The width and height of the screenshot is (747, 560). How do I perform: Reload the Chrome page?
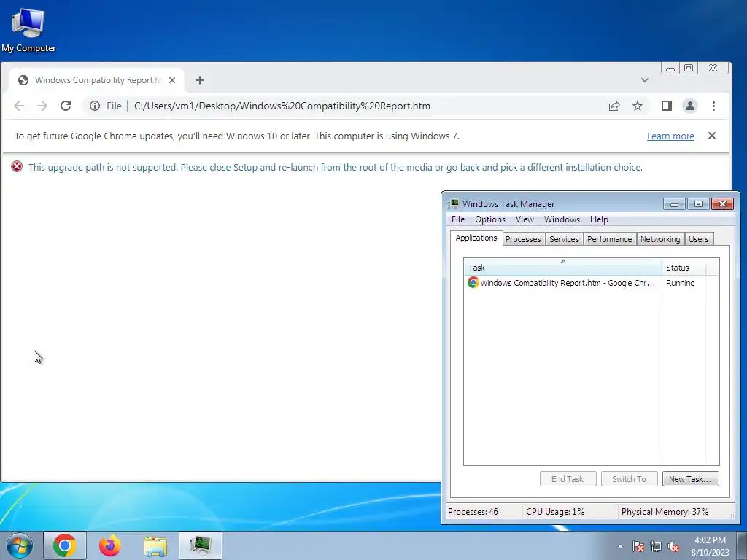[x=66, y=106]
